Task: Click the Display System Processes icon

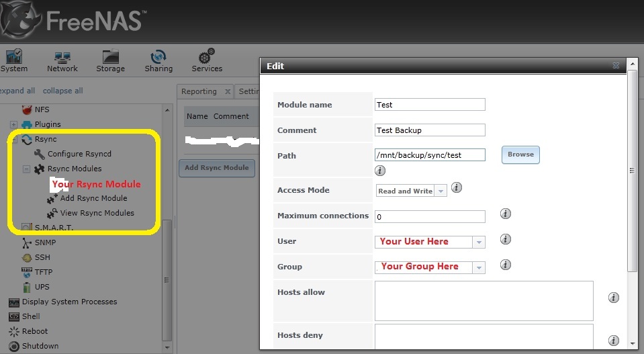Action: pyautogui.click(x=14, y=302)
